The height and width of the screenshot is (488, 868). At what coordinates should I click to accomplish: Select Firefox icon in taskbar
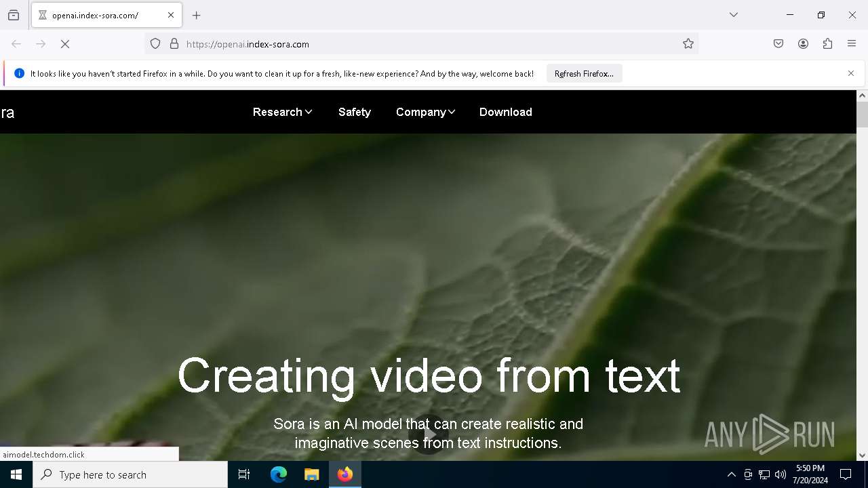click(345, 474)
